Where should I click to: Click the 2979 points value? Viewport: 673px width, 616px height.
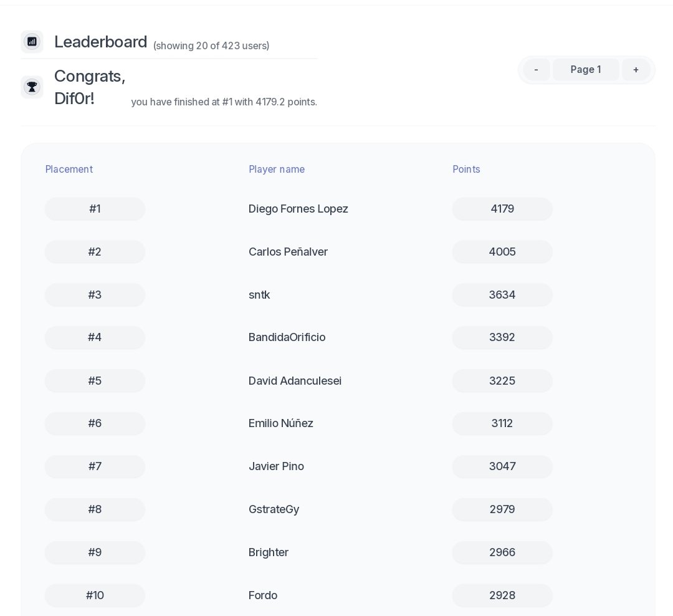tap(502, 509)
